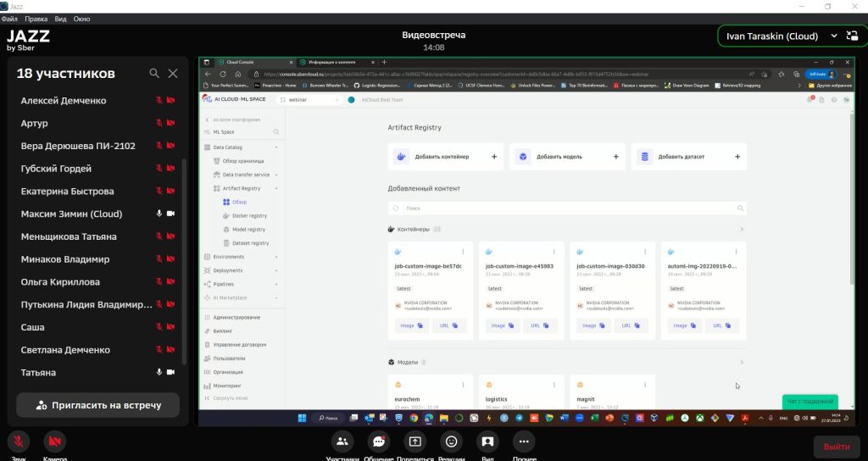Leave the meeting with the Выйти button
868x461 pixels.
coord(837,447)
